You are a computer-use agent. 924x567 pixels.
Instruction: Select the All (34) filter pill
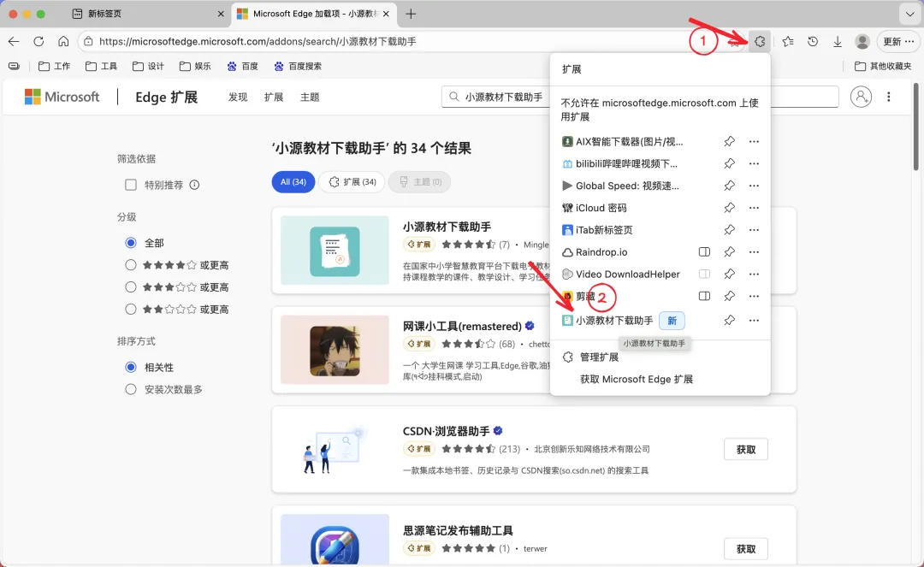tap(293, 182)
